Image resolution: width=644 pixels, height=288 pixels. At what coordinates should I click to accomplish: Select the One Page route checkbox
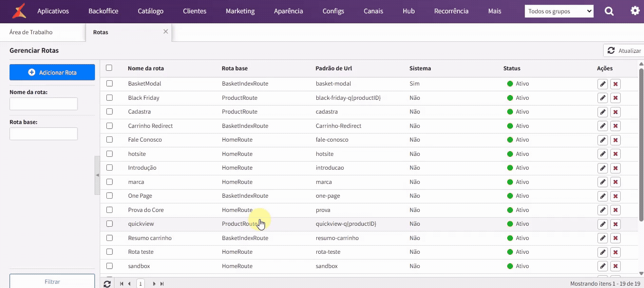(x=110, y=196)
